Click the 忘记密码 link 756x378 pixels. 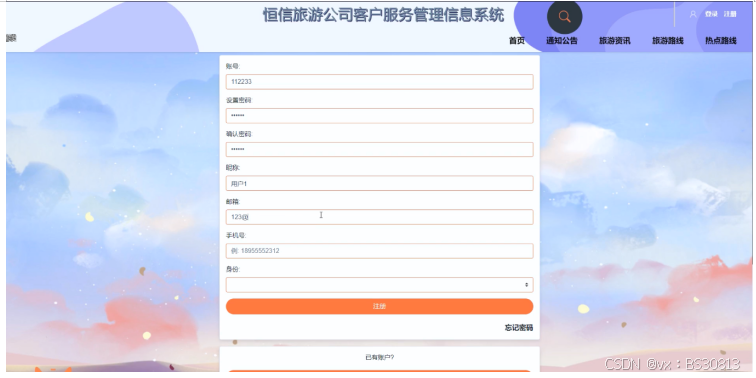click(519, 328)
